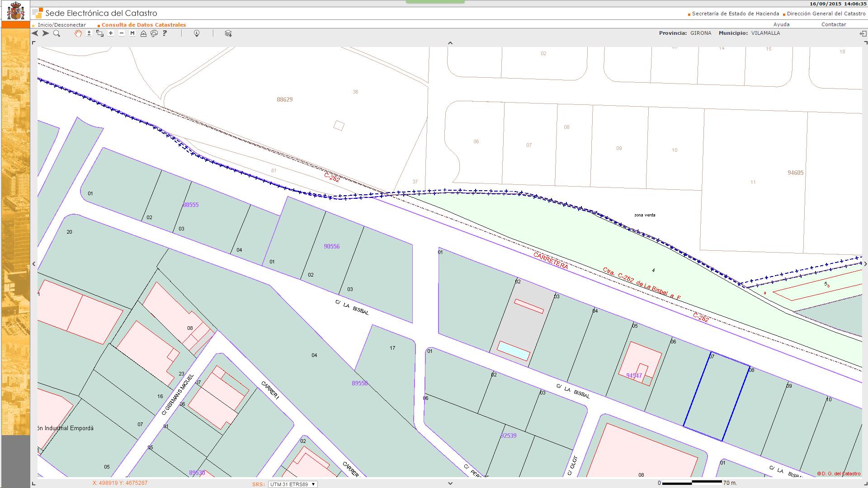This screenshot has height=488, width=868.
Task: Print the map with printer icon
Action: (x=154, y=33)
